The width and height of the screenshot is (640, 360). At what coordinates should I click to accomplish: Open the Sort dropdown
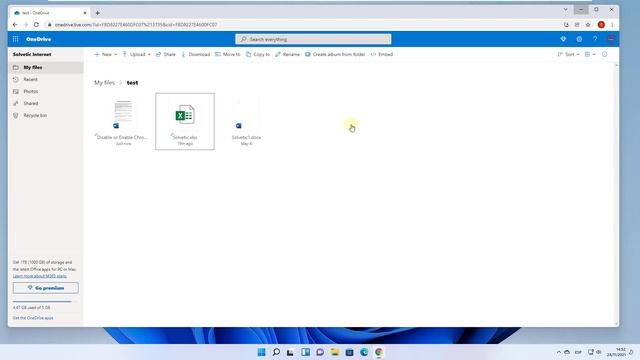click(569, 54)
